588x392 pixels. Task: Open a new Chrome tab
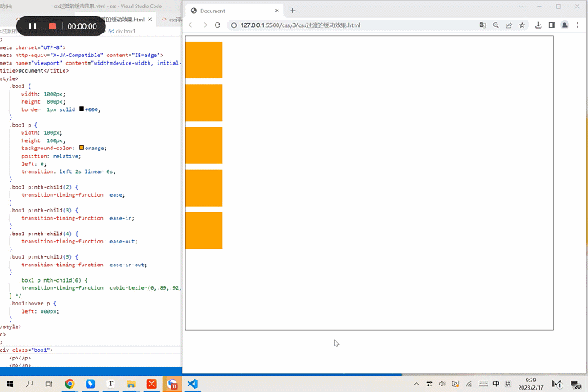[x=292, y=11]
